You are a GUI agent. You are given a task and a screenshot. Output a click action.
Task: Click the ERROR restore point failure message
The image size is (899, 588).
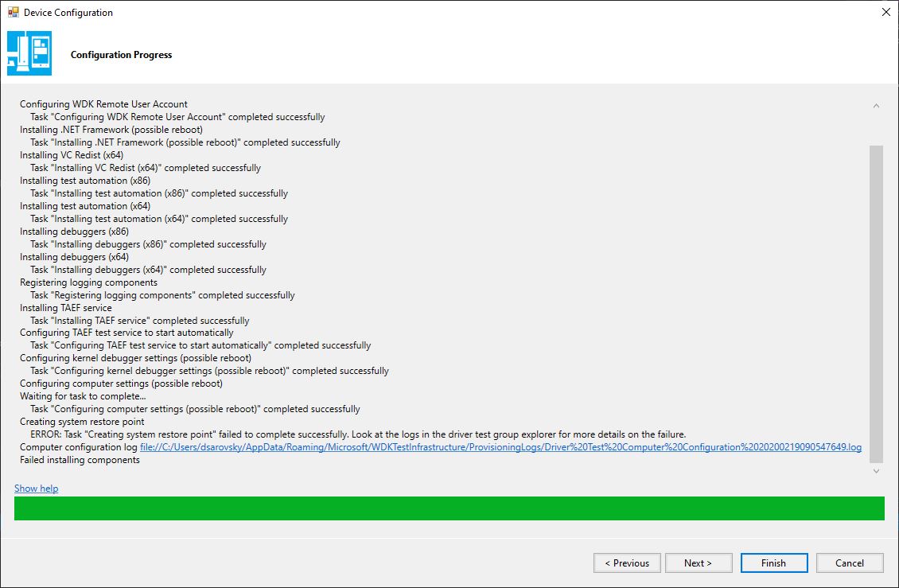[x=358, y=434]
